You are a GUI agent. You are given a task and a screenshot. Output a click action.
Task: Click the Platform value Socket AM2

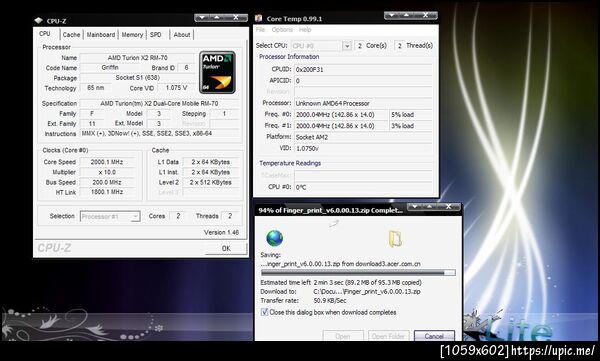(363, 137)
